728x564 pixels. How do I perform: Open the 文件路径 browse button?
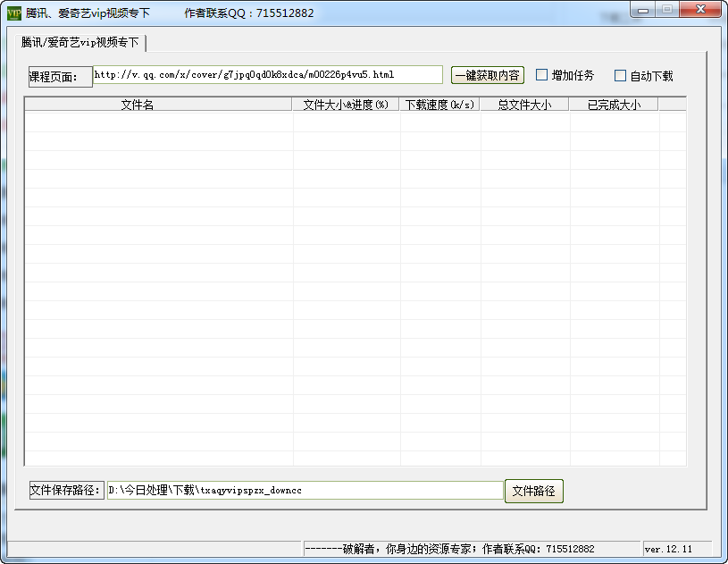pos(533,491)
